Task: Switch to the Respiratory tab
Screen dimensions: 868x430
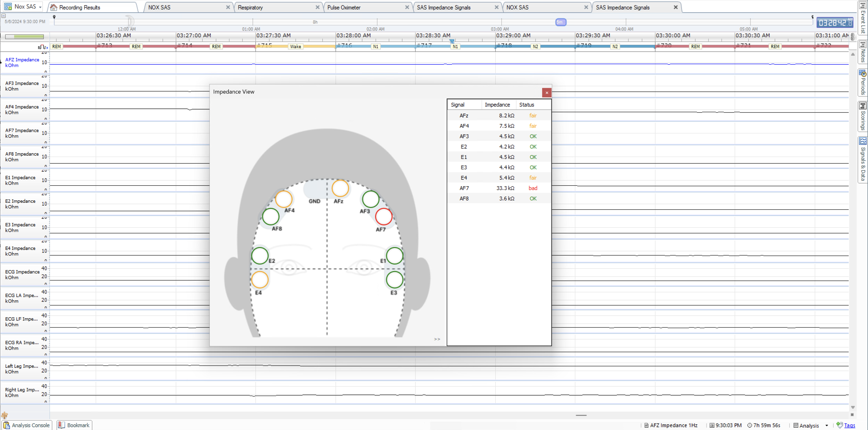Action: tap(278, 7)
